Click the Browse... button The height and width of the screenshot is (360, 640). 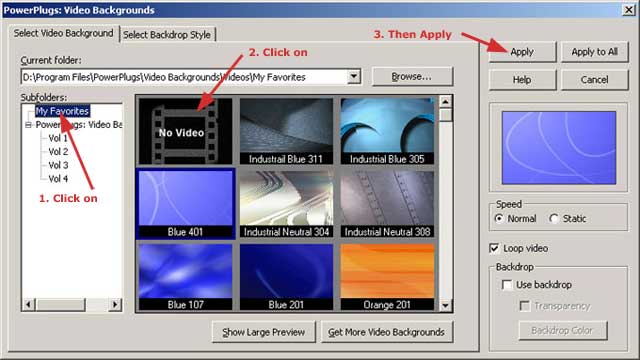coord(412,77)
